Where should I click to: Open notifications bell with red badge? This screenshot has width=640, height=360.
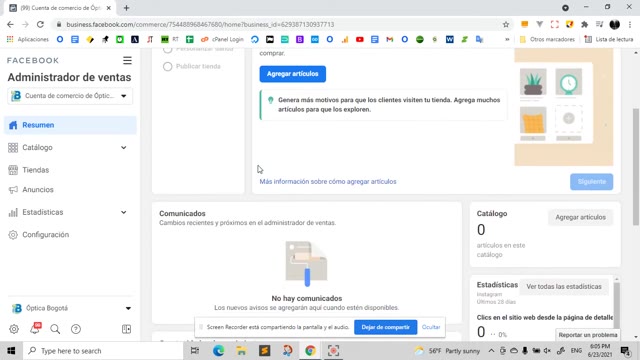click(x=35, y=328)
